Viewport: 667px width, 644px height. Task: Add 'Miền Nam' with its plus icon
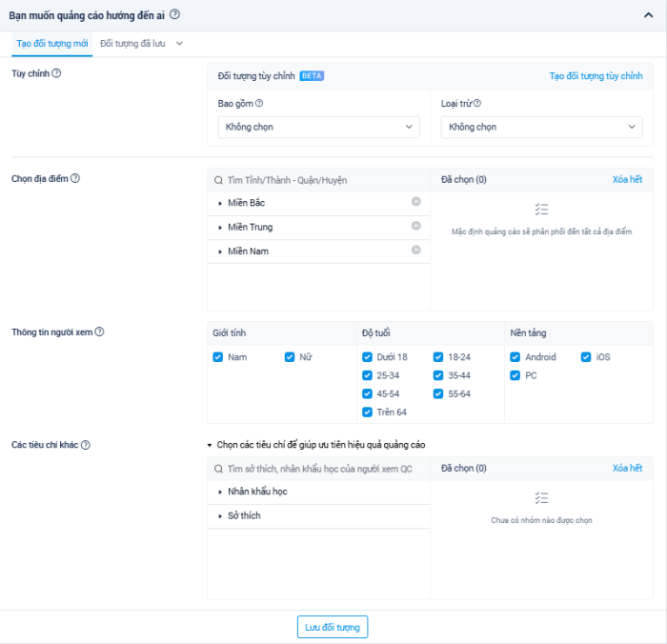point(416,250)
